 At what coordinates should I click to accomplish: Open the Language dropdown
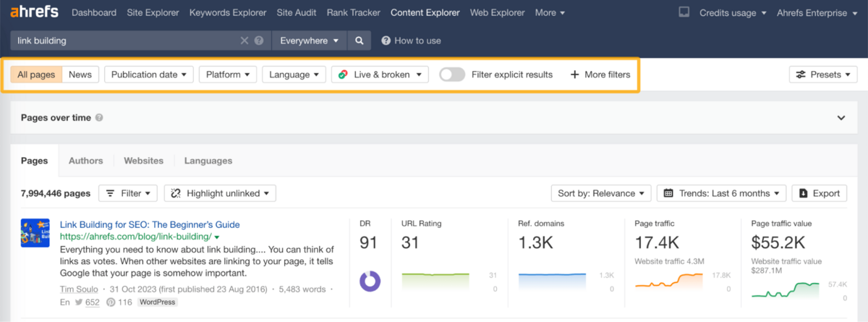tap(294, 75)
